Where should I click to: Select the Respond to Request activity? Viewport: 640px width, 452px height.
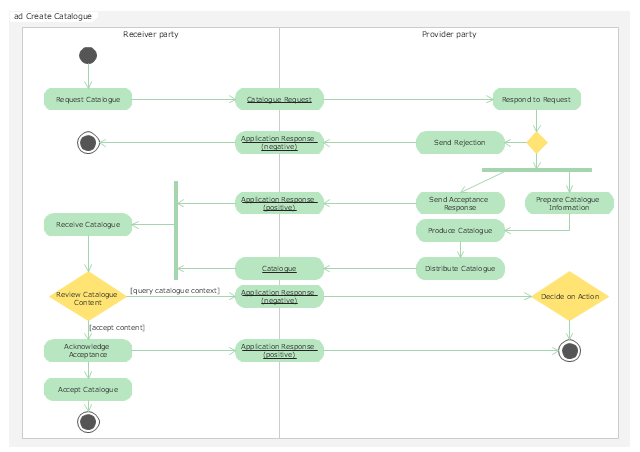click(x=537, y=99)
